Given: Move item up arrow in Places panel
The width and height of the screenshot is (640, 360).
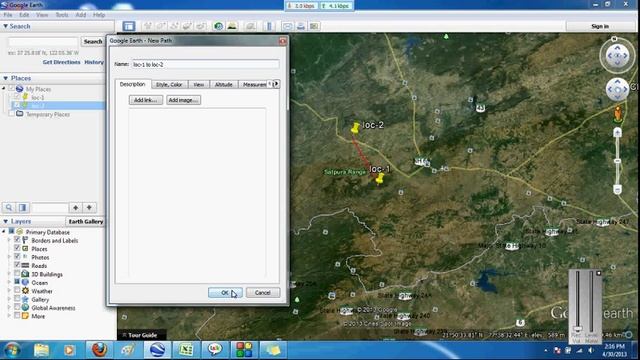Looking at the screenshot, I should (x=76, y=208).
